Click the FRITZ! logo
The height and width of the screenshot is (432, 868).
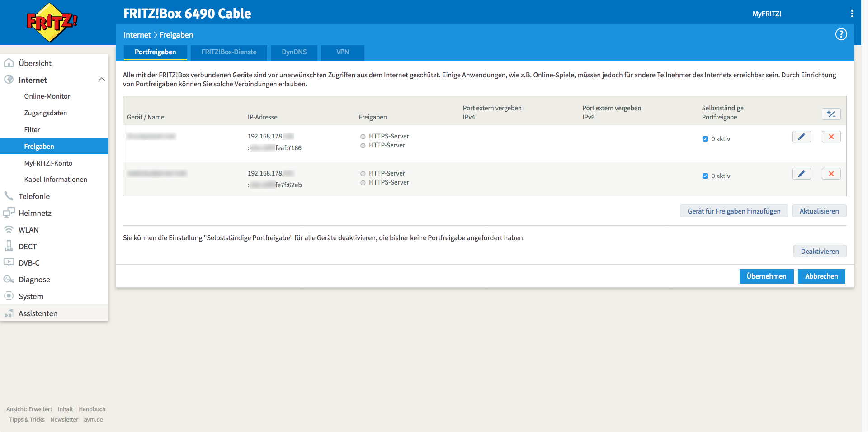coord(52,22)
